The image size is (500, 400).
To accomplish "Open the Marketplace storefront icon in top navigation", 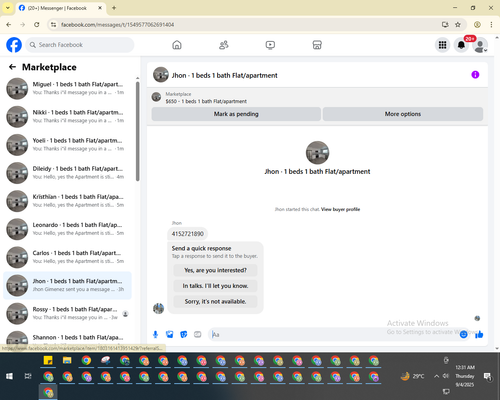I will click(317, 45).
